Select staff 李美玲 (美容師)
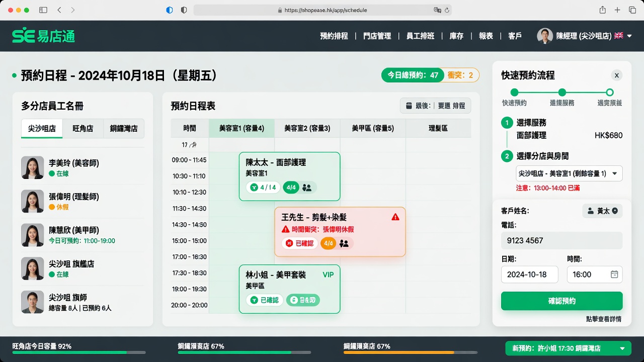This screenshot has width=644, height=362. [x=83, y=168]
